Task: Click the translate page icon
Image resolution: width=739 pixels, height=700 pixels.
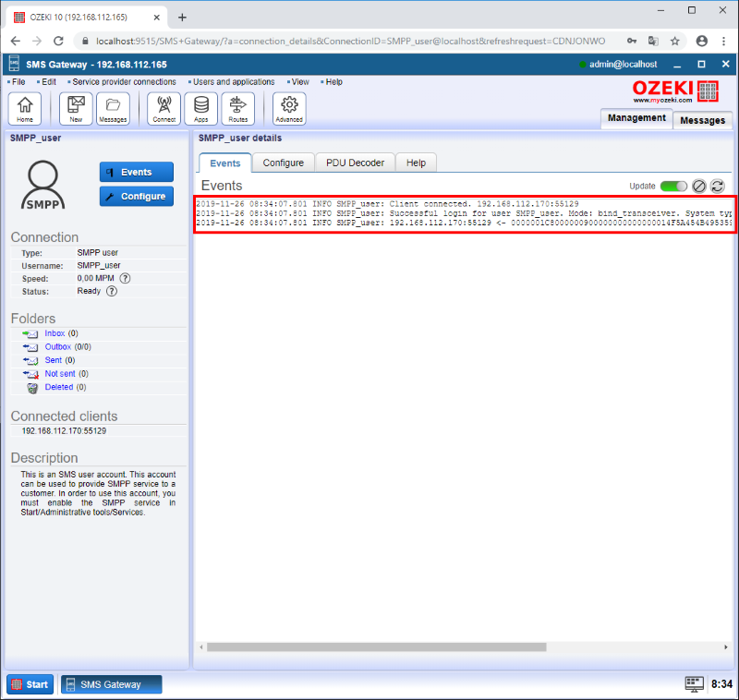Action: (x=653, y=41)
